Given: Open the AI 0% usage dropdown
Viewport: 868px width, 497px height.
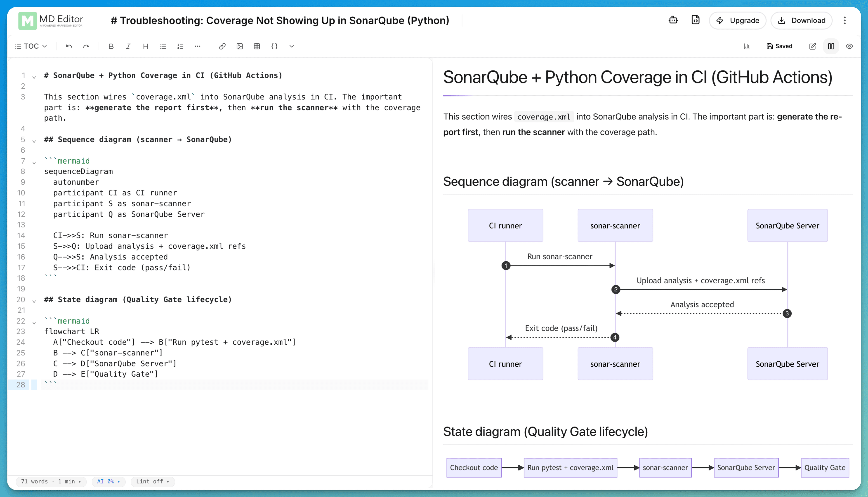Looking at the screenshot, I should pyautogui.click(x=108, y=482).
